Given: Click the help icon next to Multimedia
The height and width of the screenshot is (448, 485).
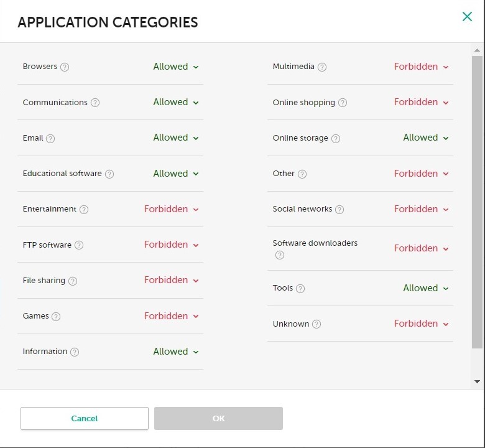Looking at the screenshot, I should [x=322, y=67].
